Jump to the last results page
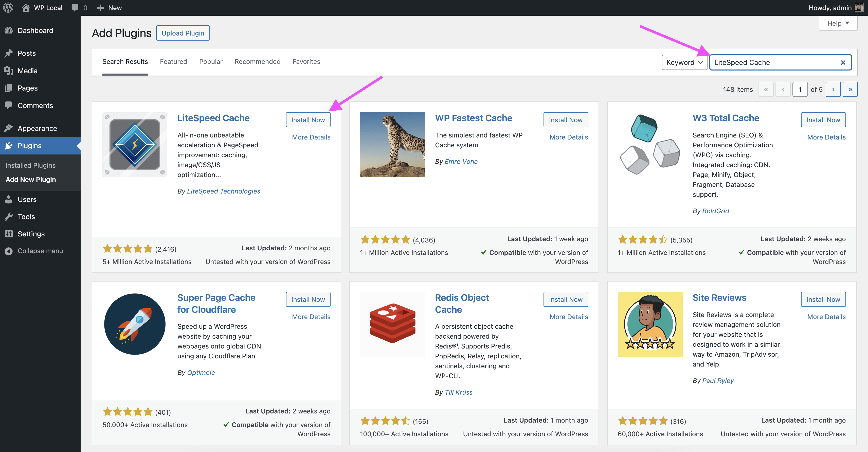This screenshot has height=452, width=868. (849, 89)
